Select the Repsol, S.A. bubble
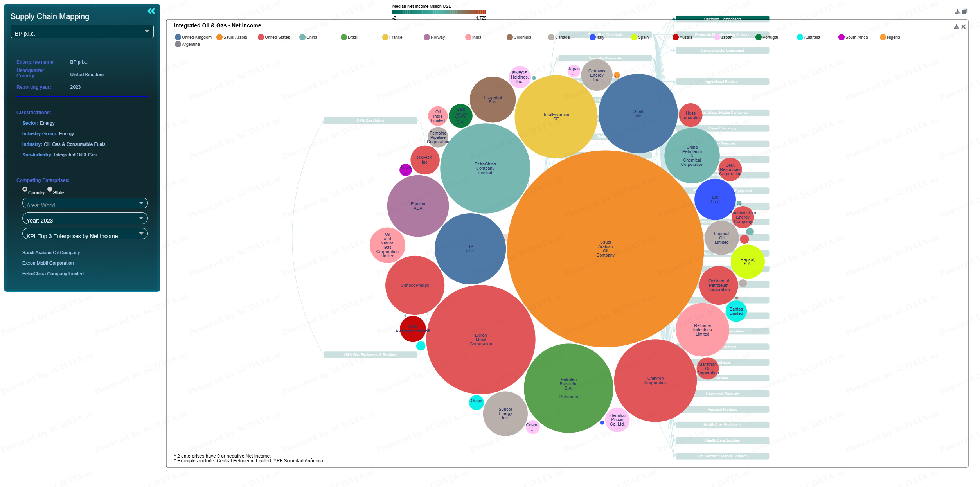 748,262
